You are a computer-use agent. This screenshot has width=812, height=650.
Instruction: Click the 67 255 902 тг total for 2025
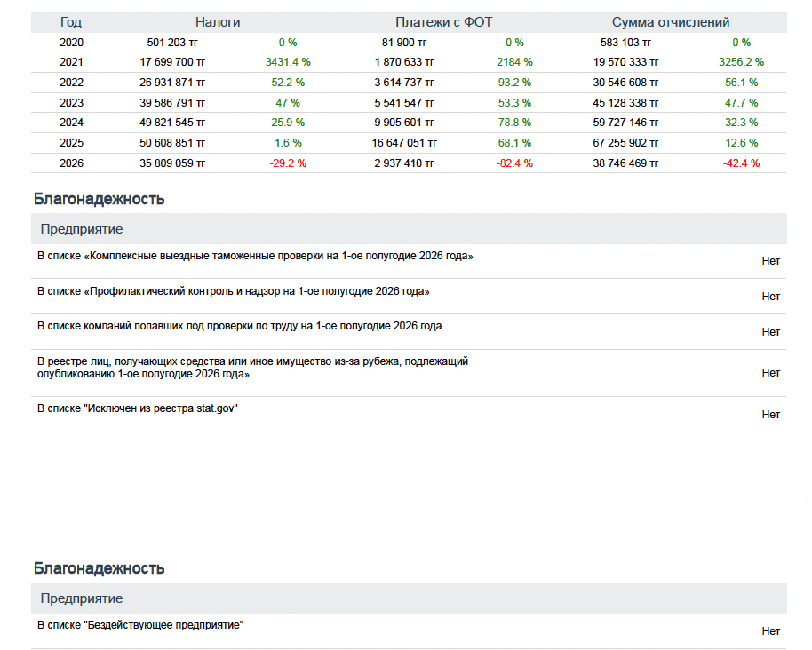tap(625, 143)
